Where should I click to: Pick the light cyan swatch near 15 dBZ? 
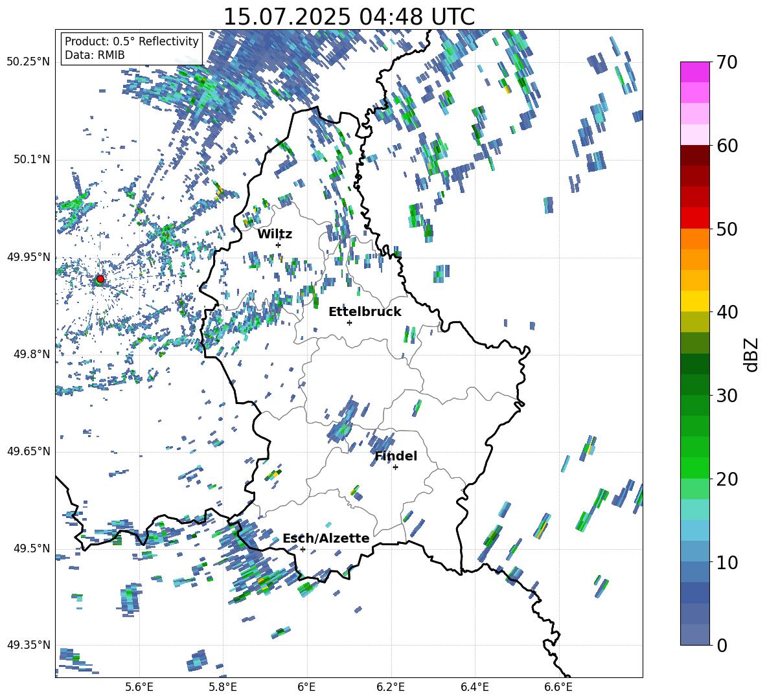[695, 510]
